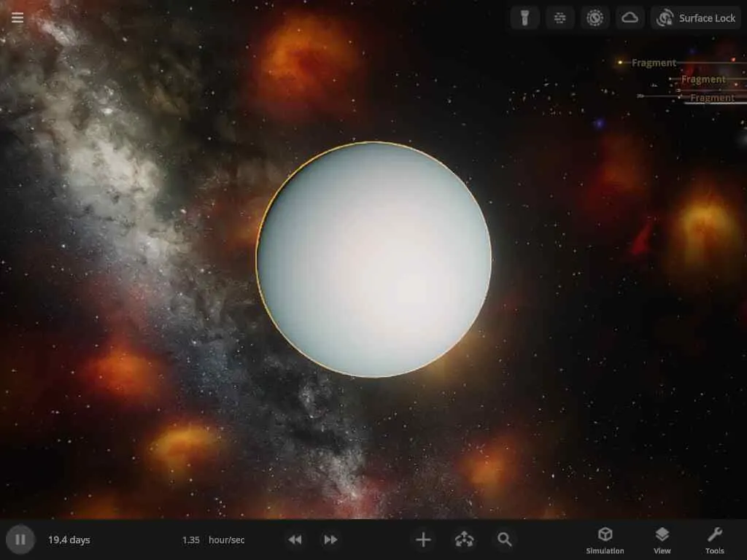Open the search magnifier

(505, 540)
